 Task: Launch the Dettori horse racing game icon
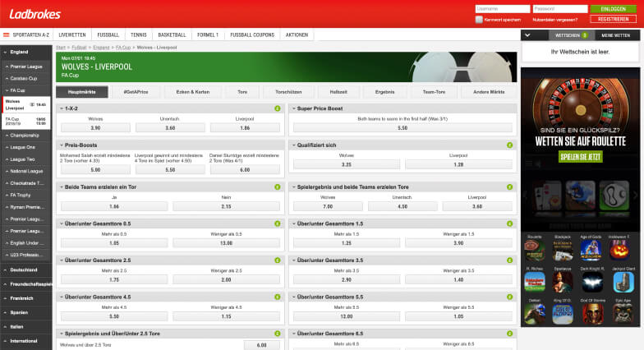tap(534, 314)
